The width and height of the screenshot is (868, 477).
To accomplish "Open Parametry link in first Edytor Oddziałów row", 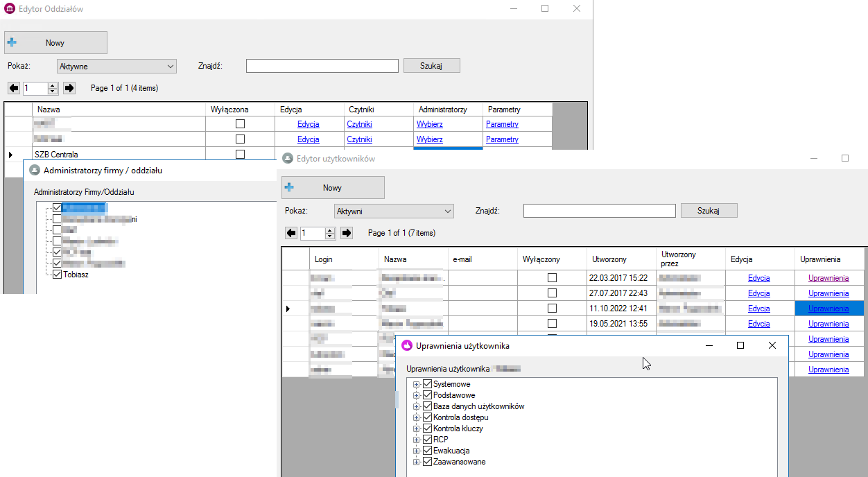I will tap(502, 124).
